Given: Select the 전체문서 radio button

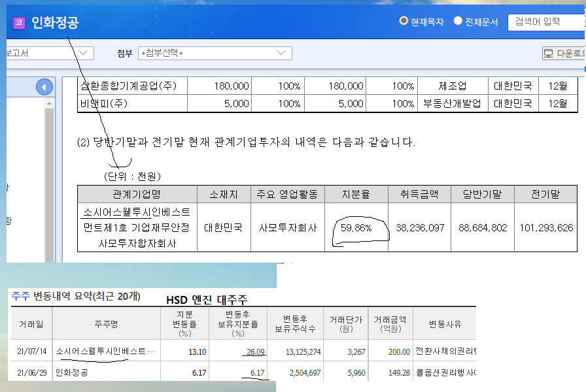Looking at the screenshot, I should (x=458, y=22).
